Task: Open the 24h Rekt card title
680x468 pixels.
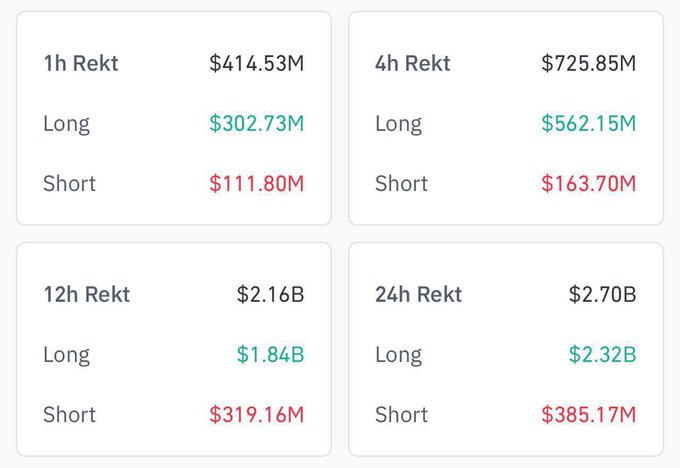Action: point(419,295)
